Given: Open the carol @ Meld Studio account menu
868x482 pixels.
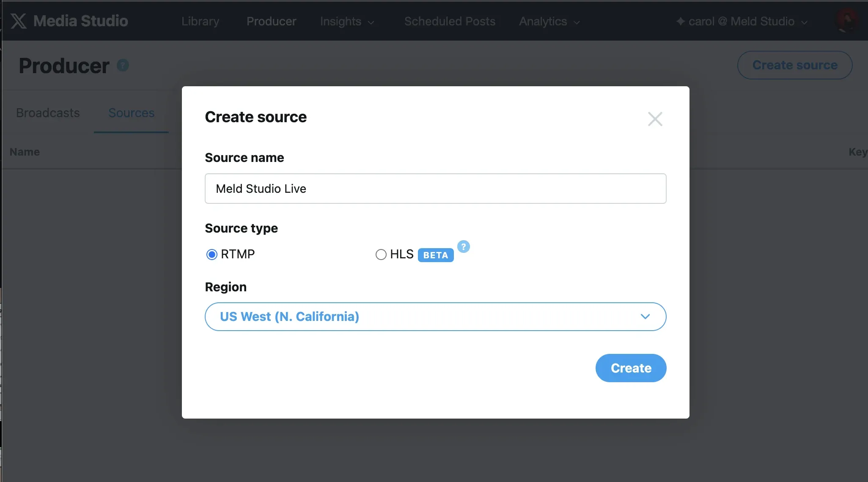Looking at the screenshot, I should (742, 22).
